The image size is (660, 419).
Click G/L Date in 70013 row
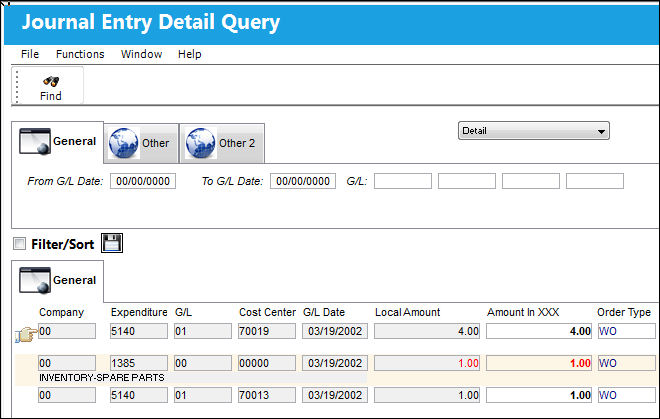point(335,395)
